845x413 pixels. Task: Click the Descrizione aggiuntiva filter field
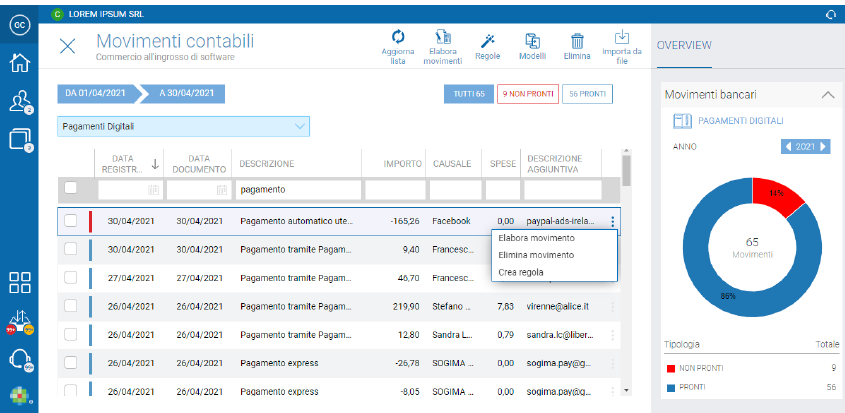point(563,190)
